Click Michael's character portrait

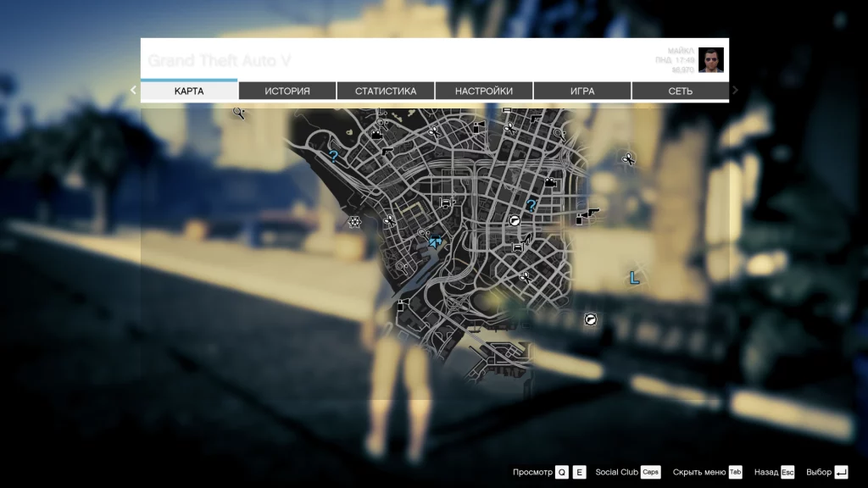[x=711, y=60]
